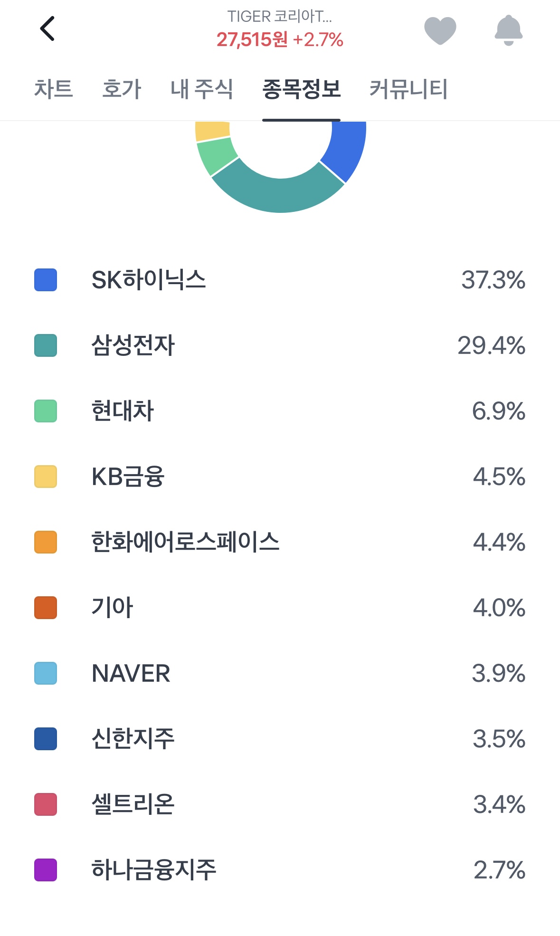Go to the 커뮤니티 tab
The image size is (560, 936).
click(408, 89)
